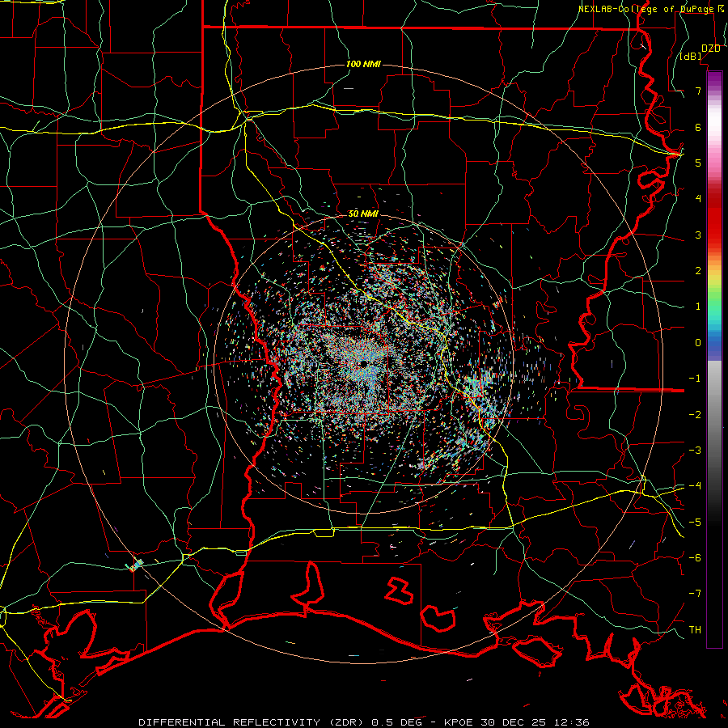The image size is (728, 728).
Task: Click the [dB] unit label
Action: [691, 57]
